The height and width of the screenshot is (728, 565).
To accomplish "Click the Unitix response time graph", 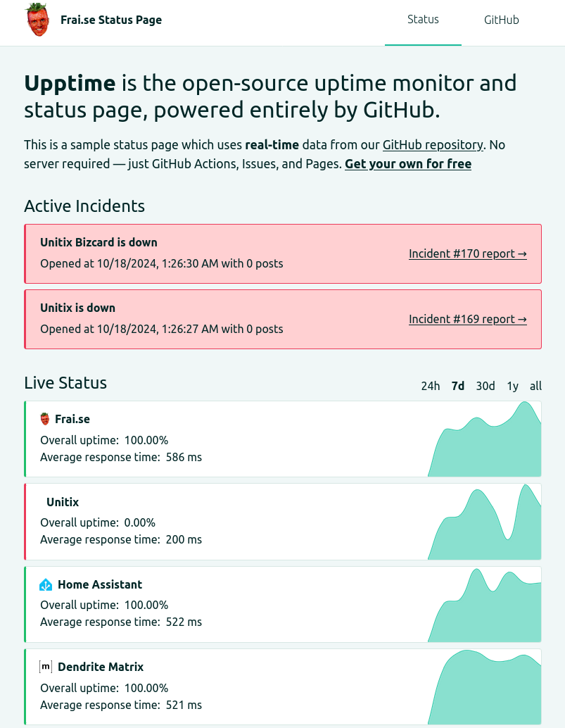I will 484,528.
